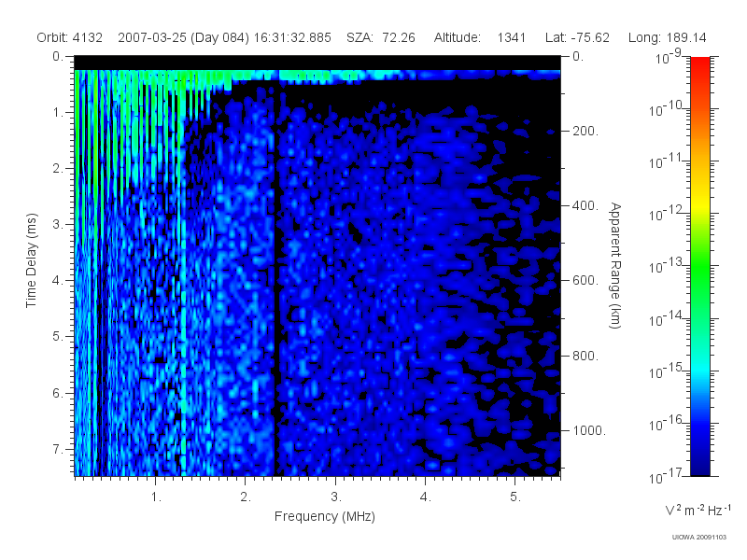Click the "2." tick on Frequency axis
This screenshot has height=560, width=747.
tap(246, 497)
